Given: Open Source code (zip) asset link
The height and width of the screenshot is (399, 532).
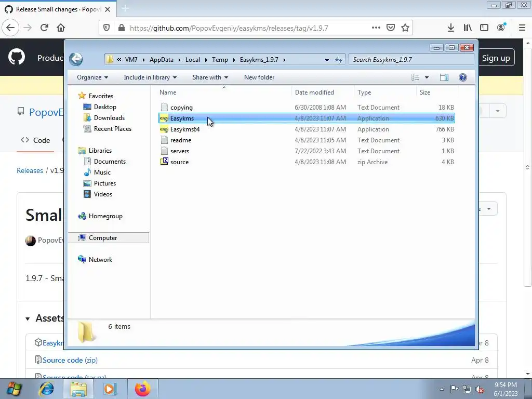Looking at the screenshot, I should tap(70, 360).
